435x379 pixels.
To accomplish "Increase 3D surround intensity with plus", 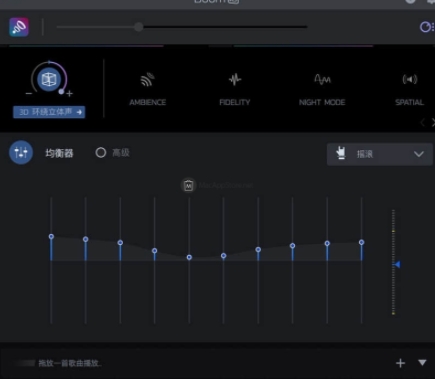I will [69, 93].
